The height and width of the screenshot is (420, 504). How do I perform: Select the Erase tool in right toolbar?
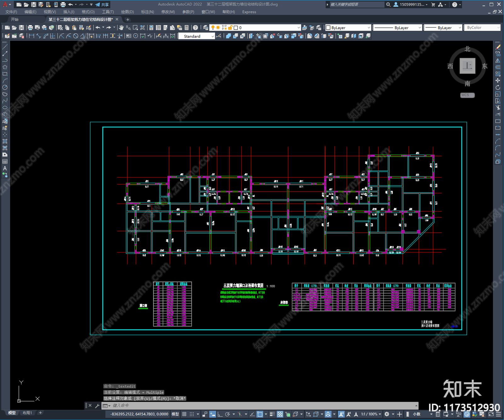tap(498, 47)
